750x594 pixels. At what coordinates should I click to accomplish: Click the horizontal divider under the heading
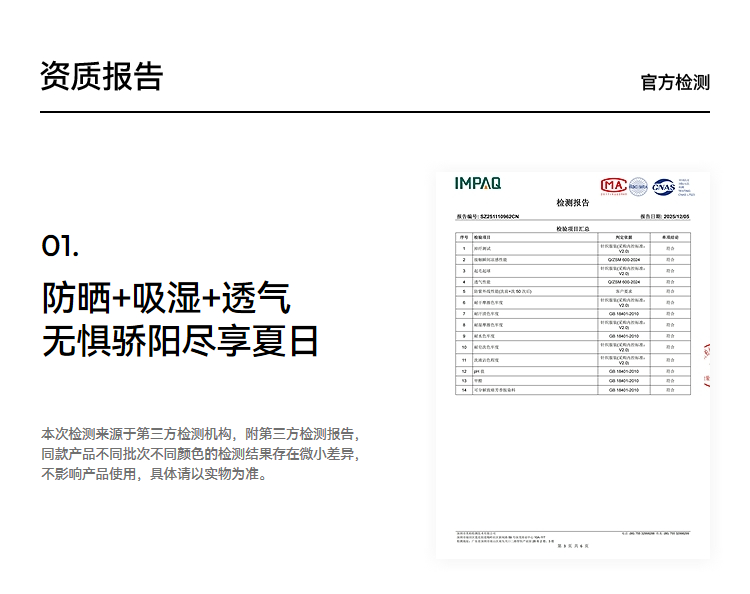[375, 112]
